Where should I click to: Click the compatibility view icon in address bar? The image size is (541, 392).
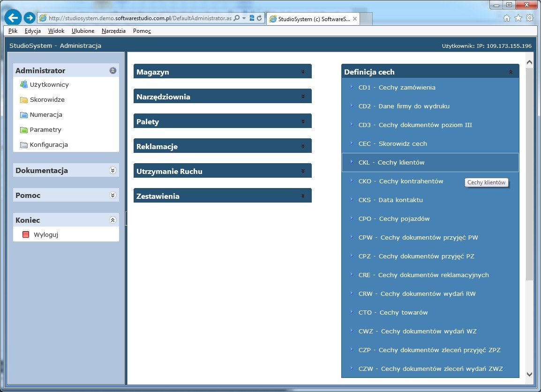point(252,18)
